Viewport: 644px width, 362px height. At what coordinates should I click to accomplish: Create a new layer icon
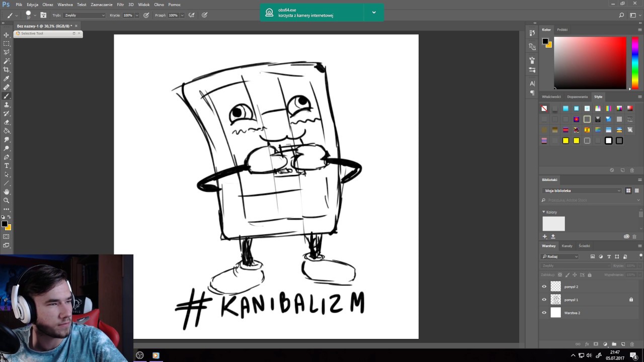click(x=623, y=344)
